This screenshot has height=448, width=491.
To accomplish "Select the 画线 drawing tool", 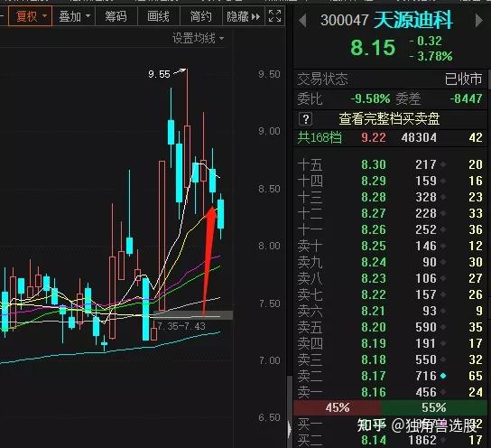I will [x=159, y=16].
